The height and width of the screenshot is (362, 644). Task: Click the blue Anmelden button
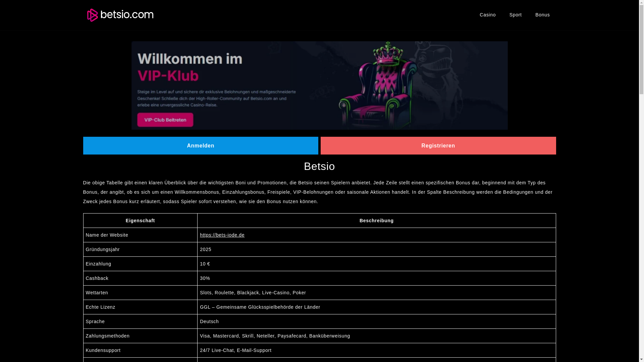201,145
